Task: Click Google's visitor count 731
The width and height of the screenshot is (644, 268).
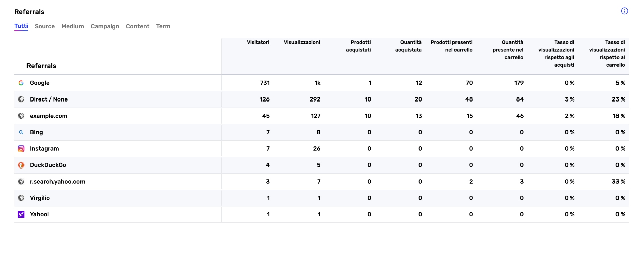Action: coord(265,83)
